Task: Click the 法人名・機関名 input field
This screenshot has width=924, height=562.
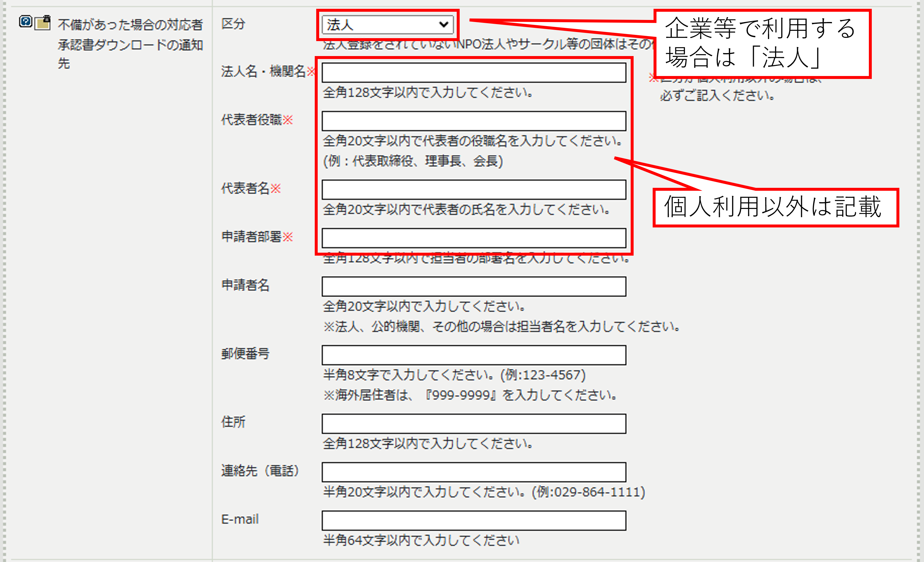Action: [474, 72]
